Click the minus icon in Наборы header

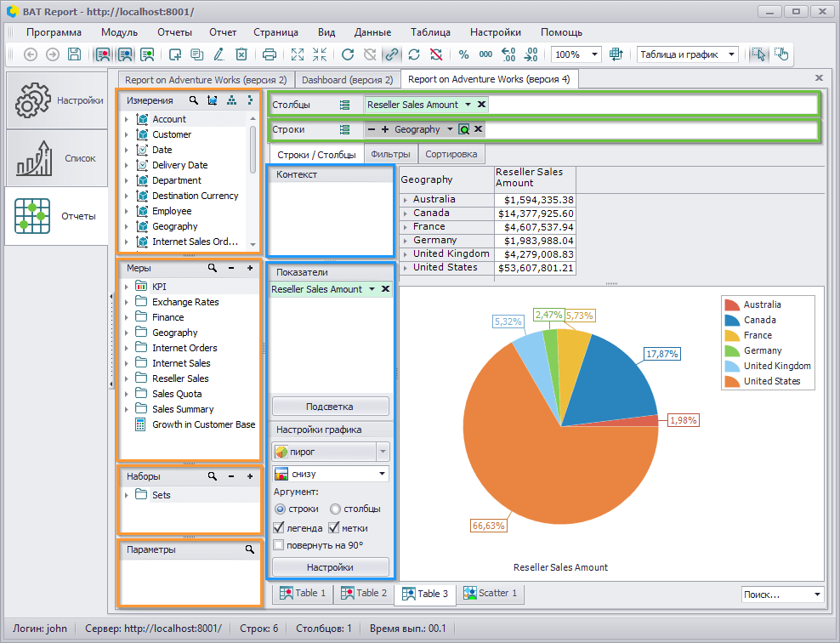click(x=231, y=476)
